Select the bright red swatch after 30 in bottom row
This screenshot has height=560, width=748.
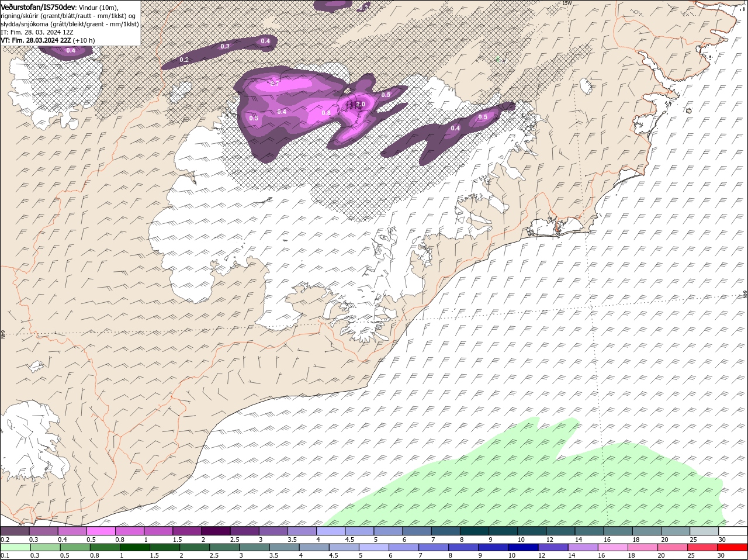click(x=732, y=548)
